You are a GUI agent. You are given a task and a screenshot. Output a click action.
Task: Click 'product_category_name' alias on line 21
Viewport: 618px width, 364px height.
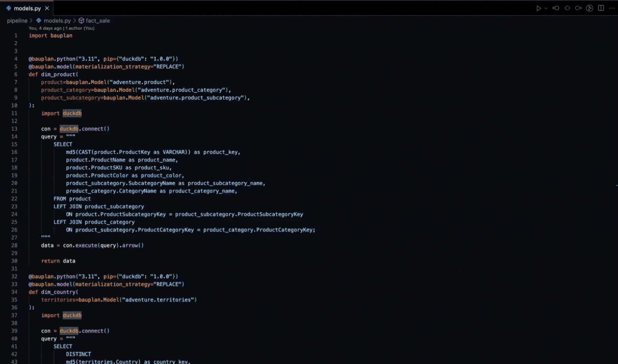(202, 191)
